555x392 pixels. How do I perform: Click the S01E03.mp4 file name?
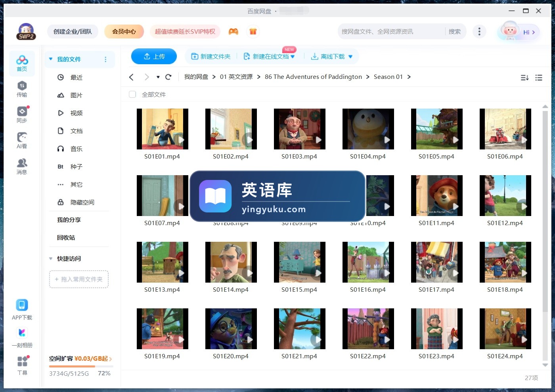click(x=299, y=157)
